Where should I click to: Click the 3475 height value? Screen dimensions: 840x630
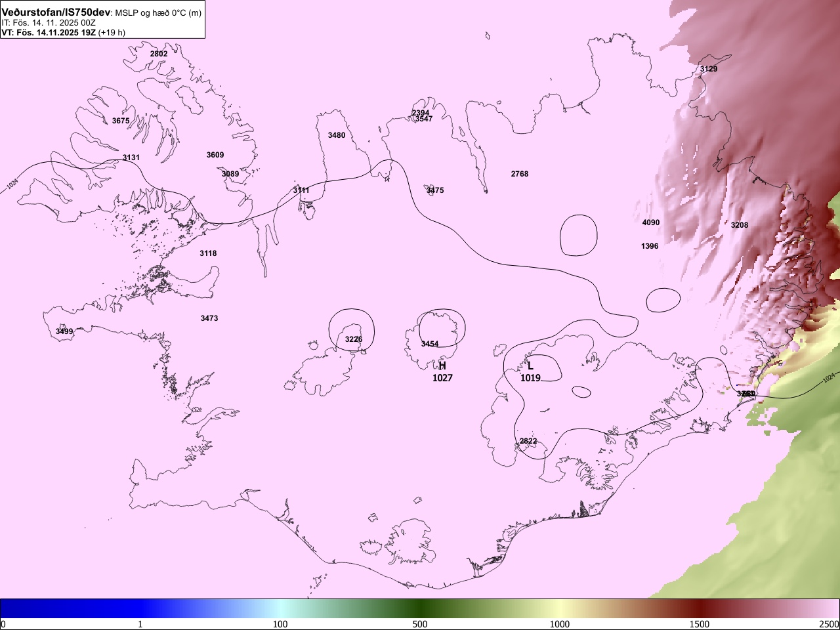435,190
